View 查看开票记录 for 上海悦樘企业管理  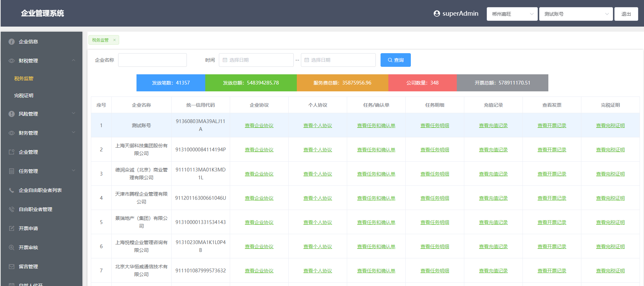pyautogui.click(x=552, y=246)
